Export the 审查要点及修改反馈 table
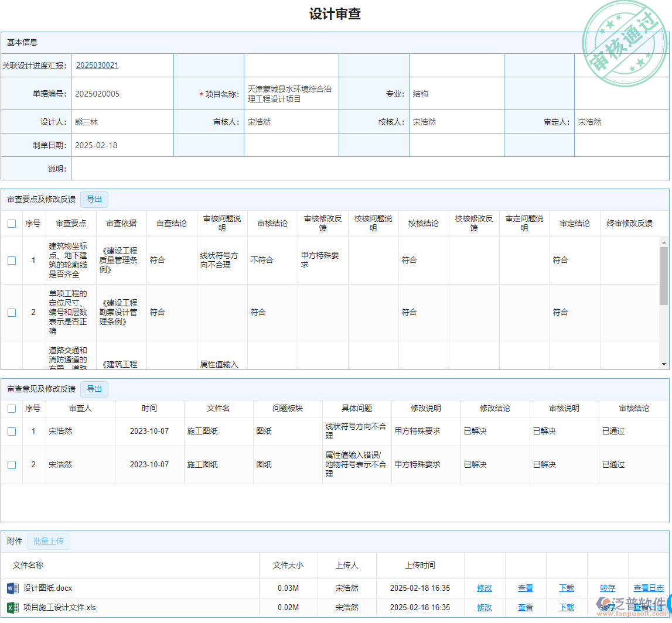 coord(94,200)
